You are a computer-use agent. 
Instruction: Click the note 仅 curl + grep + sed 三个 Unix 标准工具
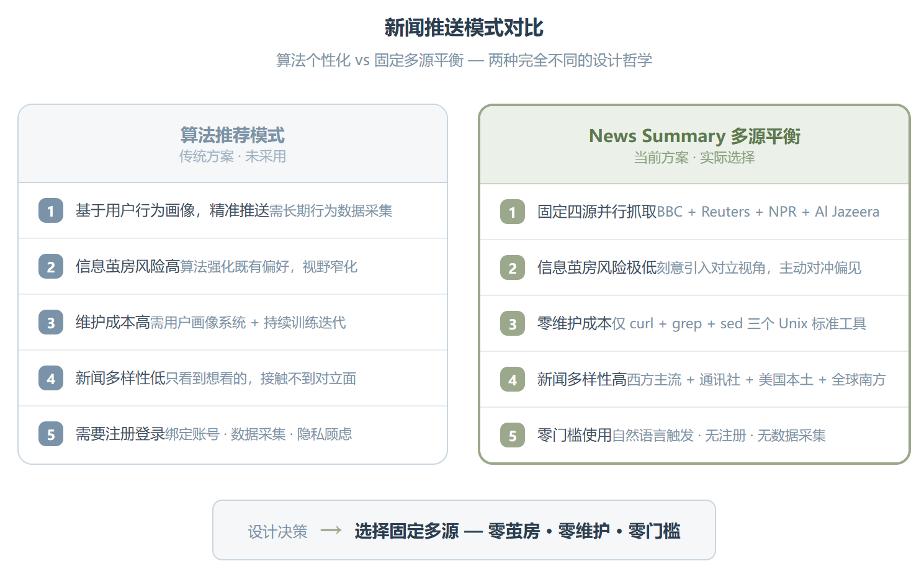[739, 324]
